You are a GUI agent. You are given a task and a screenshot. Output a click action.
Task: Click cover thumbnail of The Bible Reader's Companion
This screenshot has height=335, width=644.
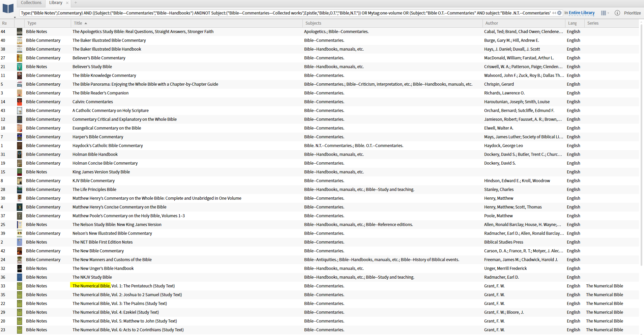20,93
